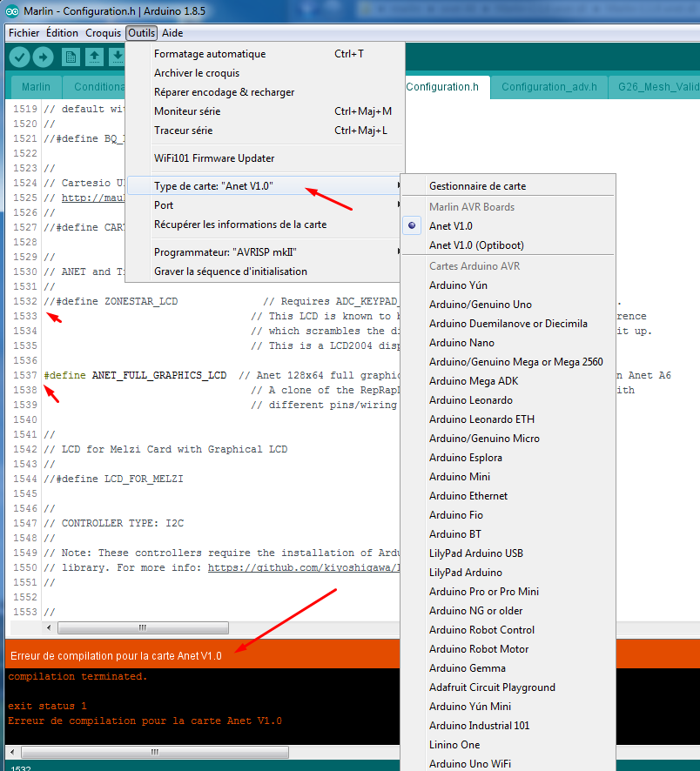Choose Réparer encodage & recharger
The image size is (700, 771).
(x=266, y=92)
